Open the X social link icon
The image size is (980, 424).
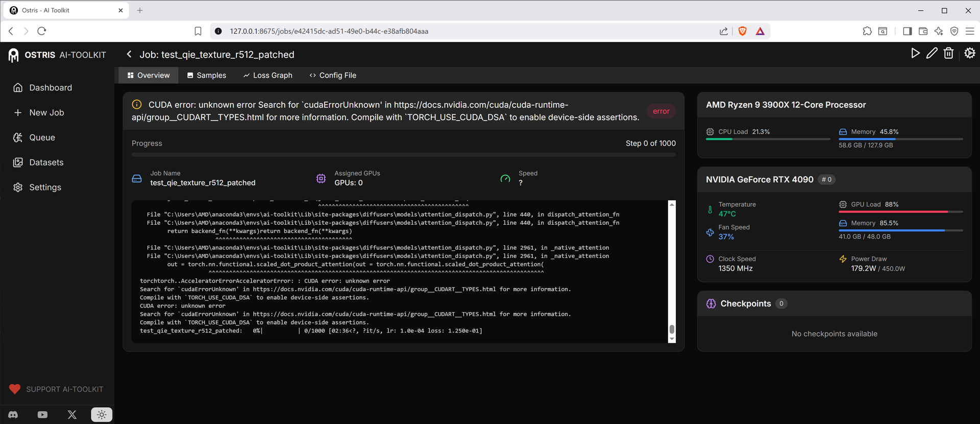tap(72, 415)
